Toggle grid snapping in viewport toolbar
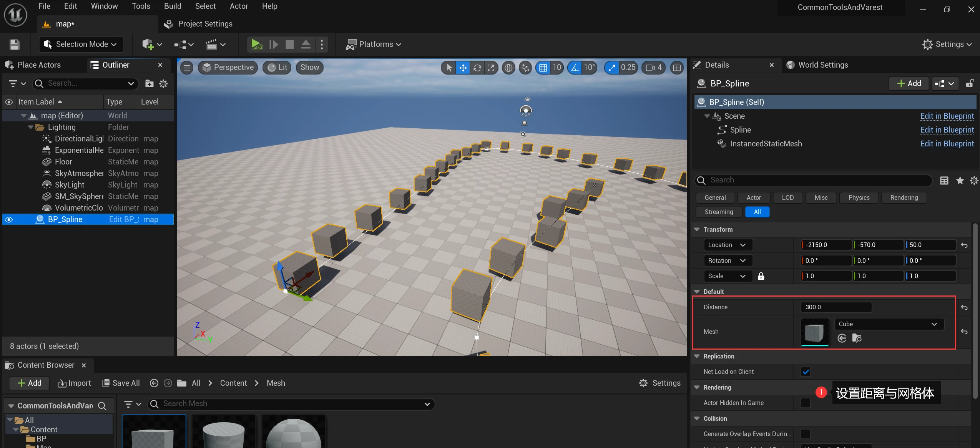The width and height of the screenshot is (980, 448). (543, 68)
